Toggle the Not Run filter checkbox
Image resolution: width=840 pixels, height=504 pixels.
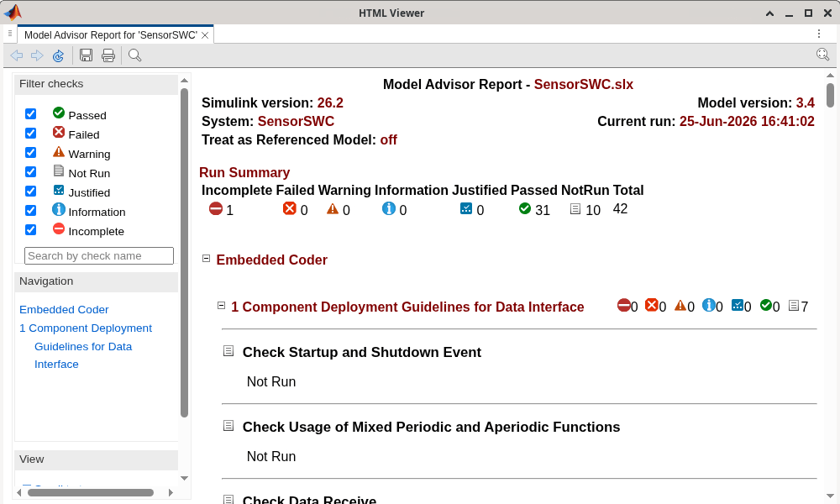pyautogui.click(x=30, y=172)
